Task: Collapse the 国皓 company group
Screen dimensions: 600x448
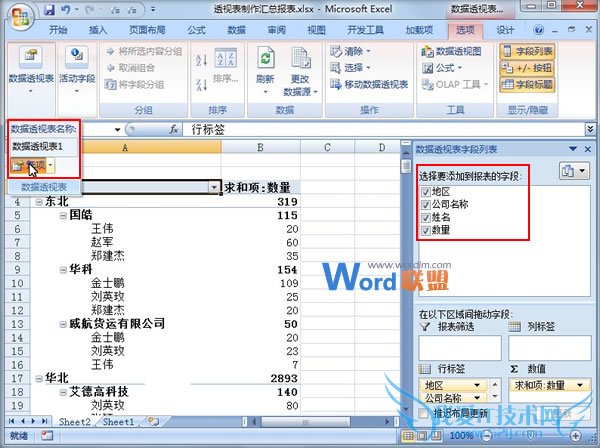Action: [63, 216]
